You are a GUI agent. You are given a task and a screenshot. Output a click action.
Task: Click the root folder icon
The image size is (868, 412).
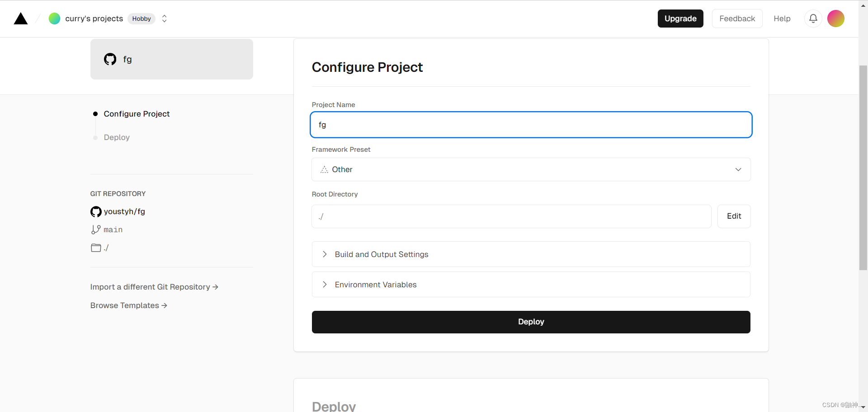96,248
